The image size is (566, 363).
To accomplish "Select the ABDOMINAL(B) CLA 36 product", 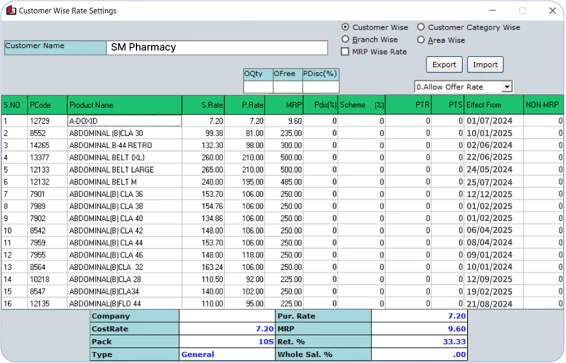I will tap(125, 194).
